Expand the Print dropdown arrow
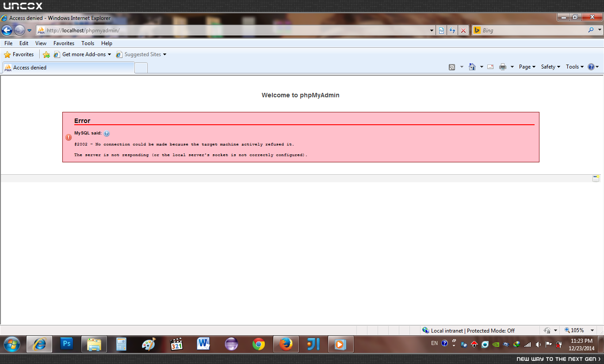The width and height of the screenshot is (604, 364). (x=512, y=67)
